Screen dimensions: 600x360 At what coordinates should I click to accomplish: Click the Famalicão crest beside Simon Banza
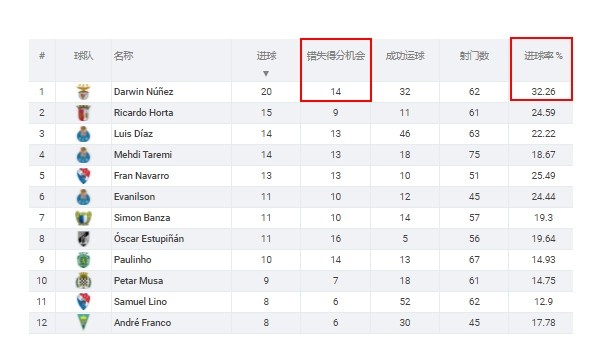(83, 218)
